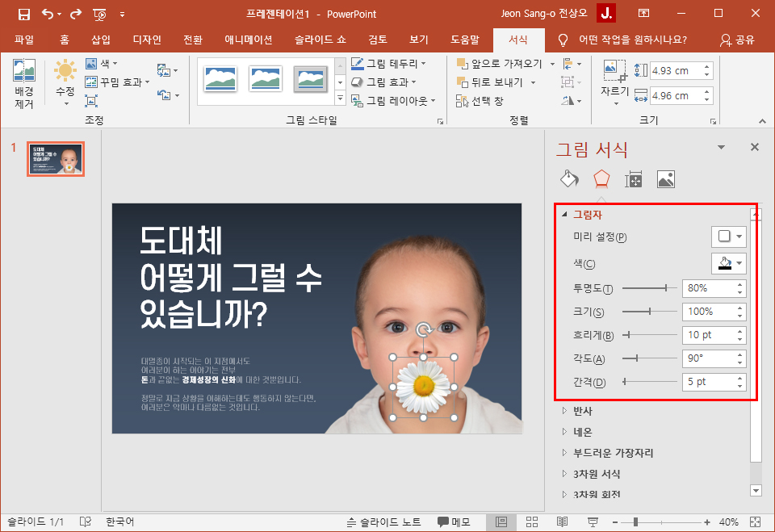Switch to Reading view
775x532 pixels.
click(x=562, y=522)
